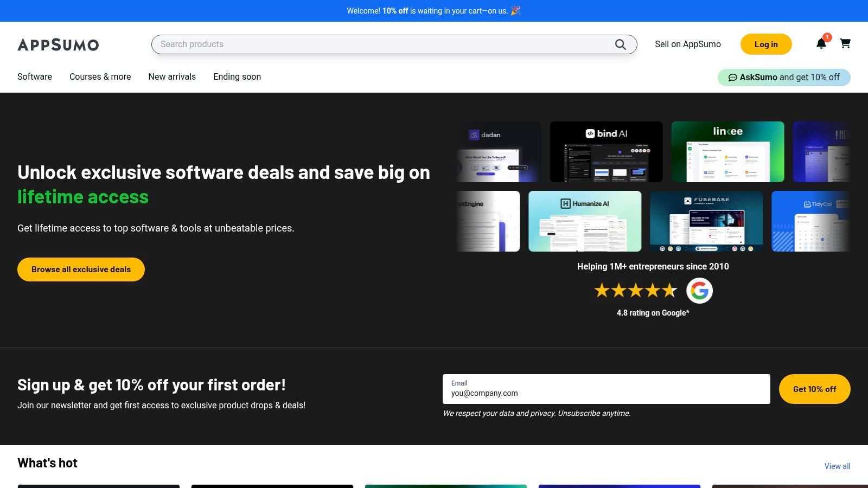The height and width of the screenshot is (488, 868).
Task: Open the bind AI product thumbnail
Action: [x=606, y=152]
